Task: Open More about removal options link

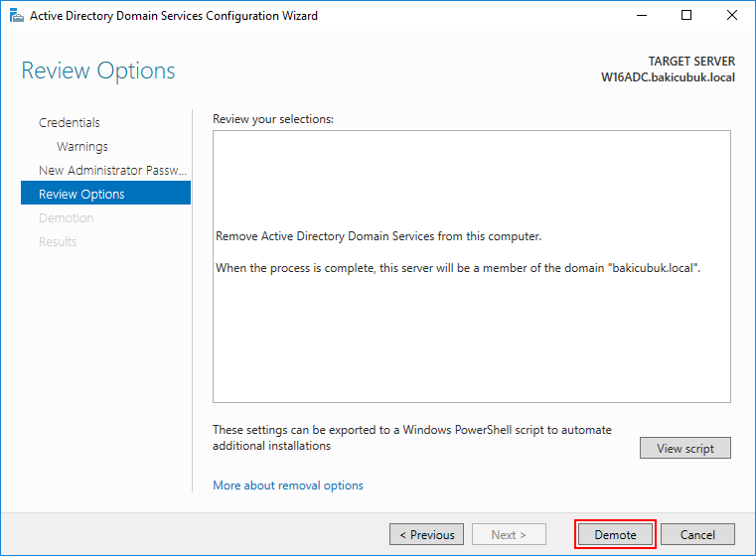Action: (288, 486)
